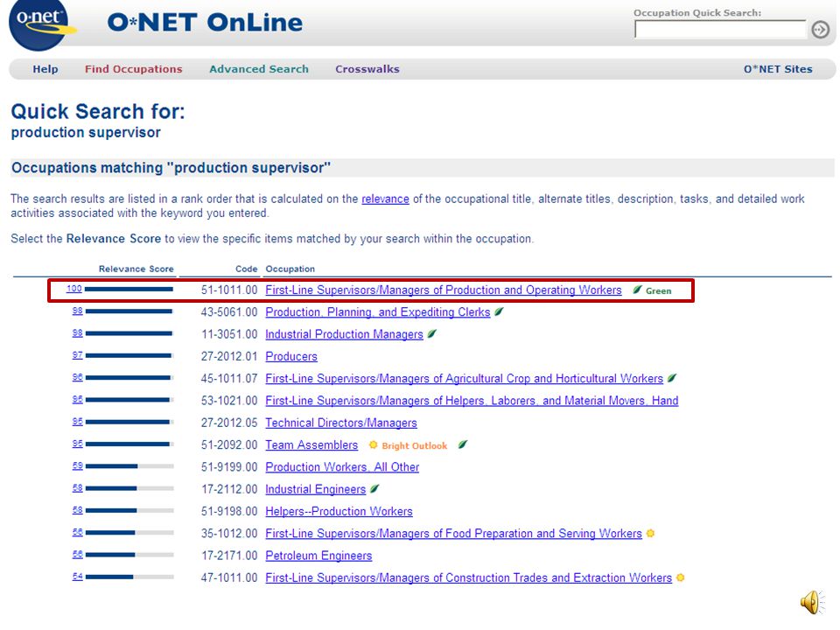Click the green leaf beside Agricultural Crop supervisors row

coord(672,378)
